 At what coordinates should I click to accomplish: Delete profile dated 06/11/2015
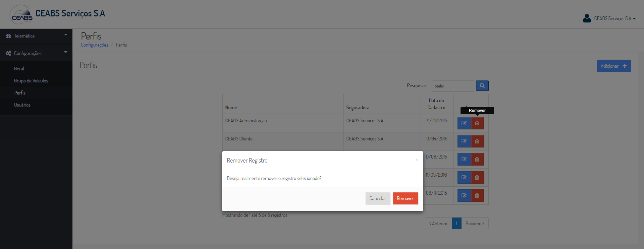coord(477,195)
